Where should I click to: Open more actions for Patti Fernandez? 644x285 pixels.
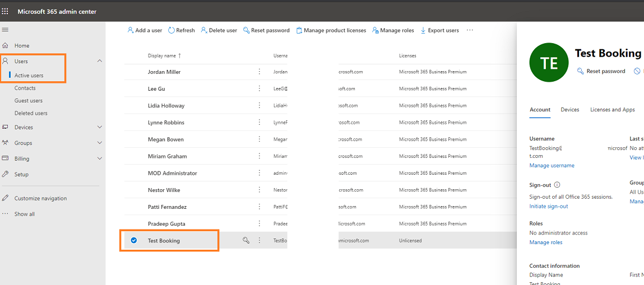click(259, 207)
